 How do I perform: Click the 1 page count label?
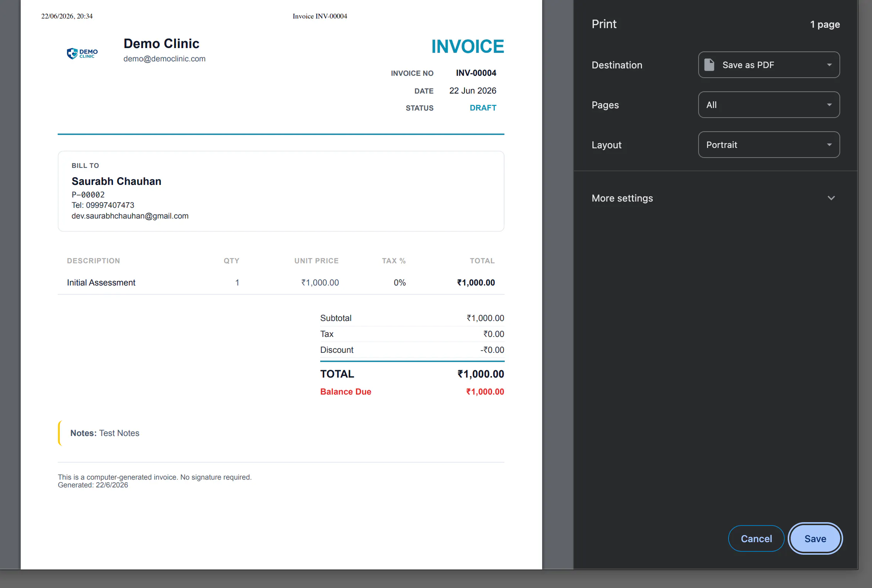(825, 24)
